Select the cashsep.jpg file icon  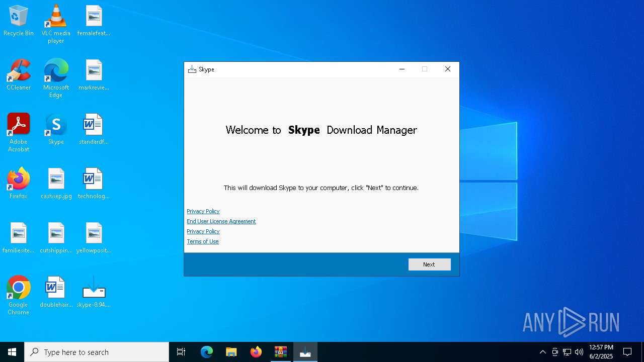pyautogui.click(x=56, y=184)
